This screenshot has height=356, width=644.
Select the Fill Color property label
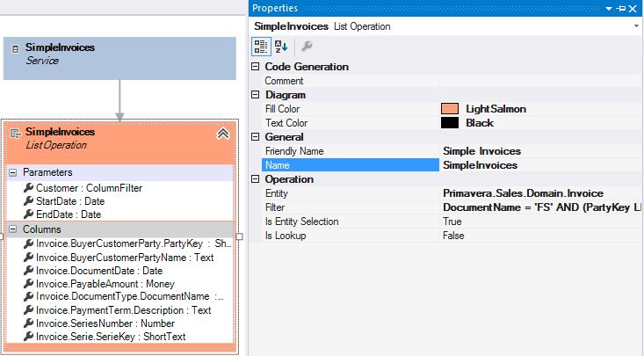click(282, 109)
